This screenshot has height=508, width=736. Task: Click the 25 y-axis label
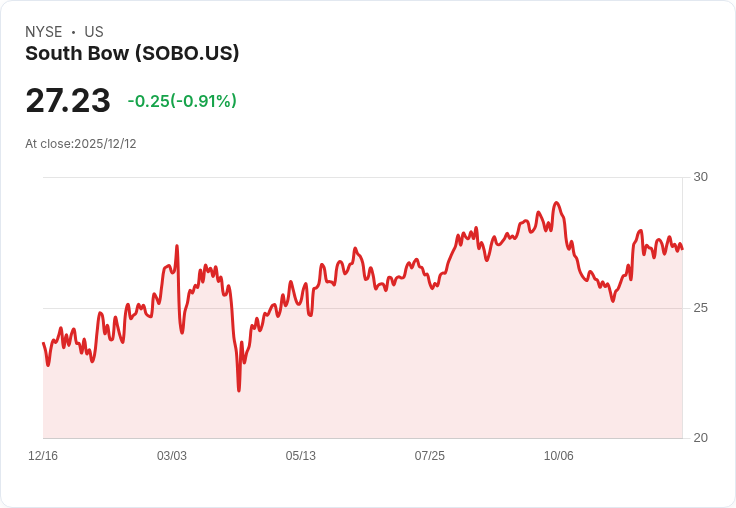(x=700, y=308)
